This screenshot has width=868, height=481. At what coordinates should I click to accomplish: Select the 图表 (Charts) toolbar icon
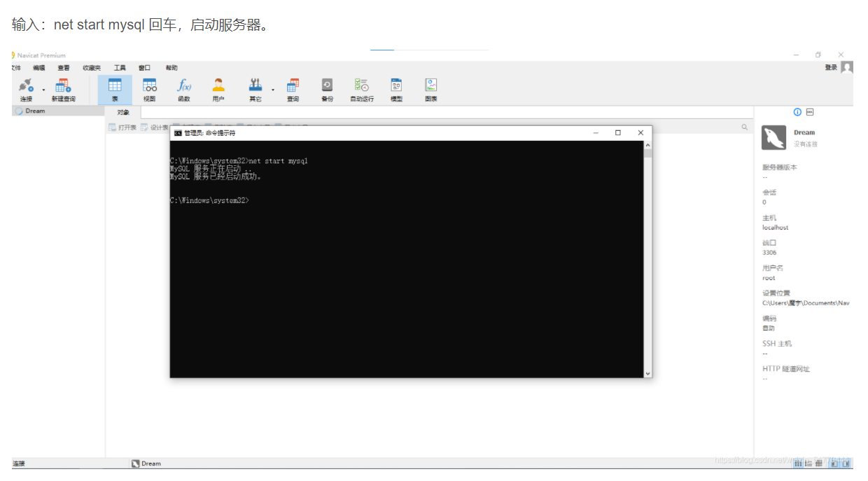[431, 89]
